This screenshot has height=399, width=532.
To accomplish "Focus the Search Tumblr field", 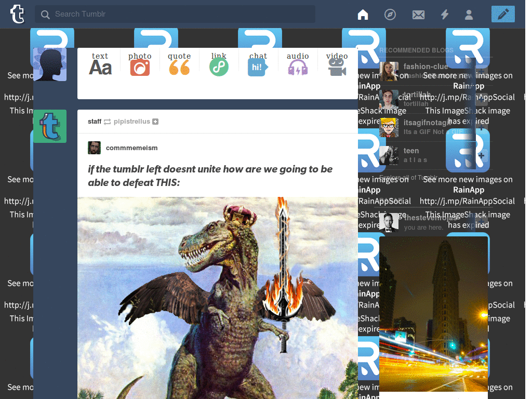I will (x=175, y=14).
